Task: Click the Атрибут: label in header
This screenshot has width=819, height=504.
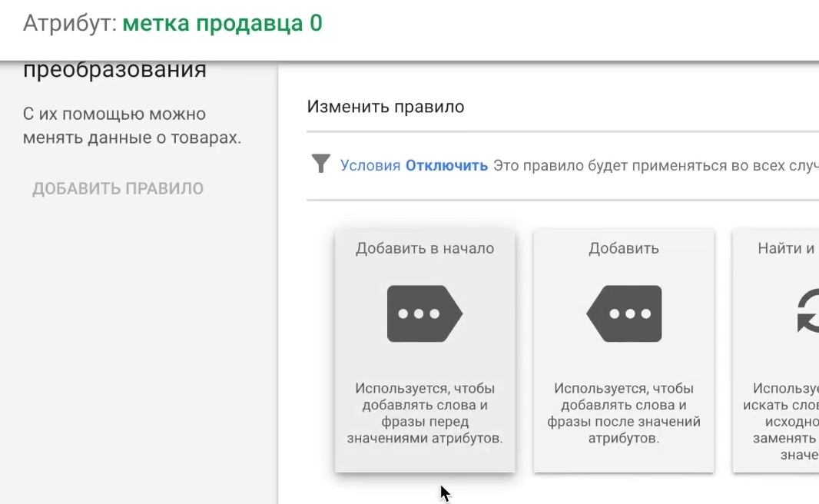Action: (x=69, y=24)
